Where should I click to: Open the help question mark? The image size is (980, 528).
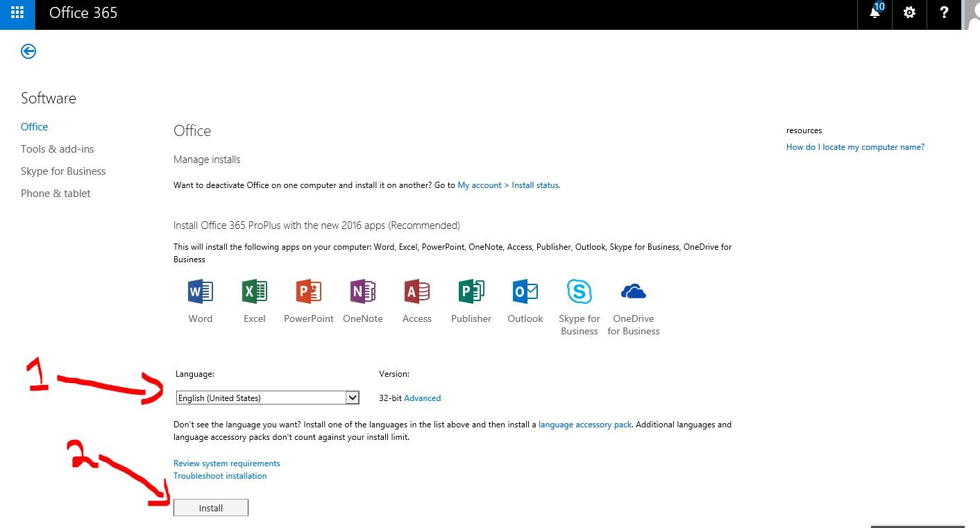[944, 12]
